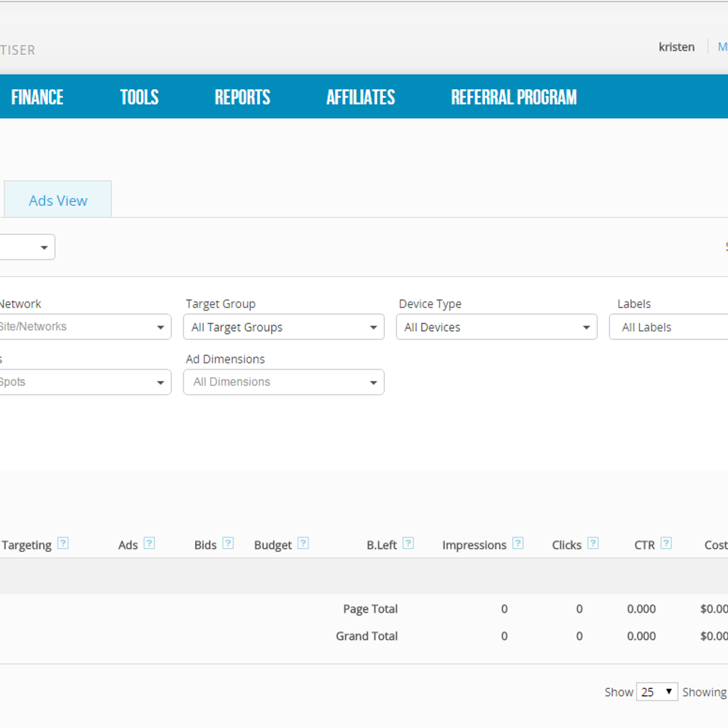Viewport: 728px width, 728px height.
Task: Change the Show 25 rows selector
Action: (657, 692)
